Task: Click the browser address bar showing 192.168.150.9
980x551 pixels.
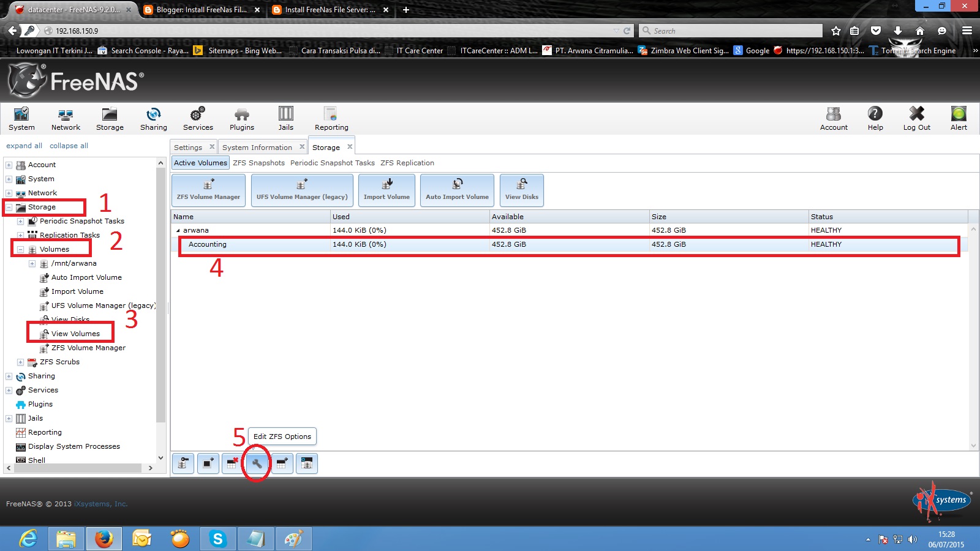Action: coord(331,31)
